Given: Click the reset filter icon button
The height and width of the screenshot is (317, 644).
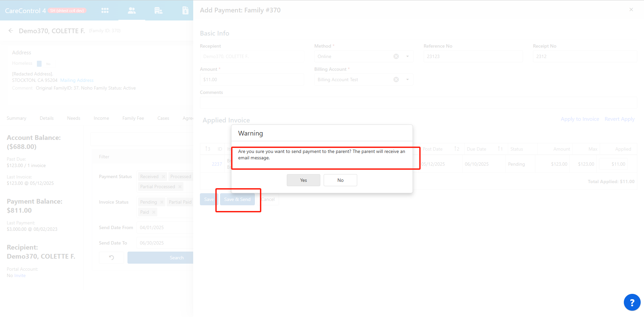Looking at the screenshot, I should click(112, 258).
